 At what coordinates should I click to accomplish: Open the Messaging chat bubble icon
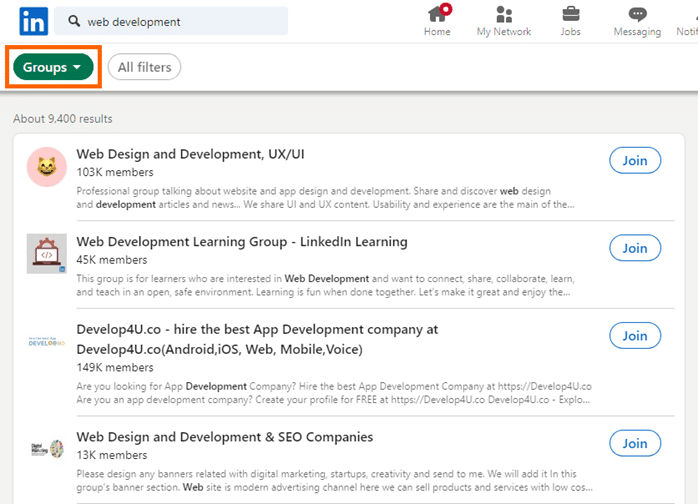coord(637,14)
